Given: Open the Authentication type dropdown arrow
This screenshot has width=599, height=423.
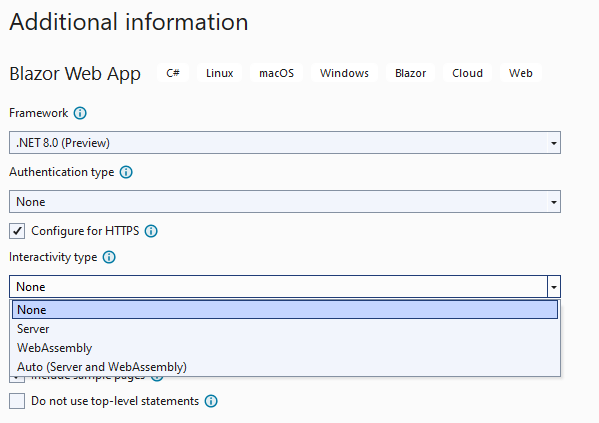Looking at the screenshot, I should pyautogui.click(x=554, y=202).
